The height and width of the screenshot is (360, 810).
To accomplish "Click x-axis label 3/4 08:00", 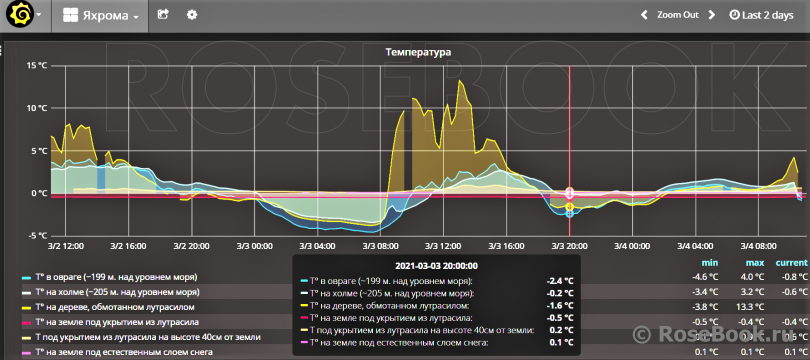I will 759,246.
